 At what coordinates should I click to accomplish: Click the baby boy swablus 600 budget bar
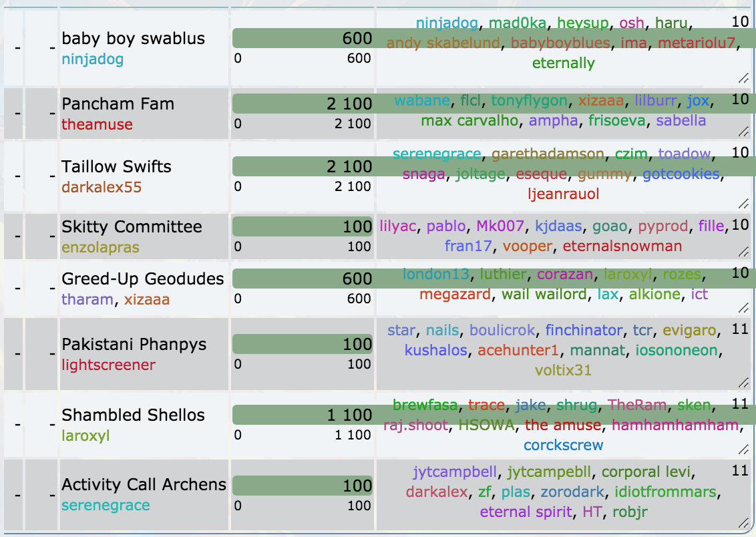[303, 38]
